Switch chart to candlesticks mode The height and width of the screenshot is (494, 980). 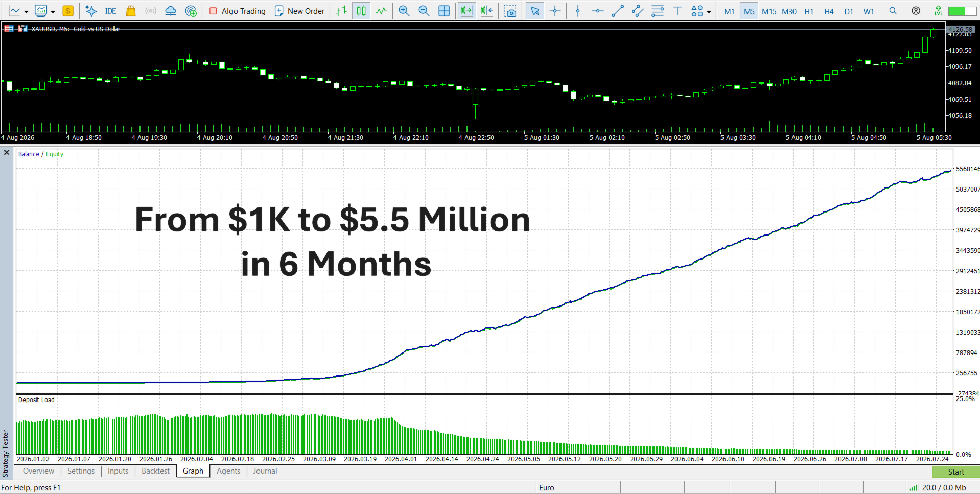point(361,11)
